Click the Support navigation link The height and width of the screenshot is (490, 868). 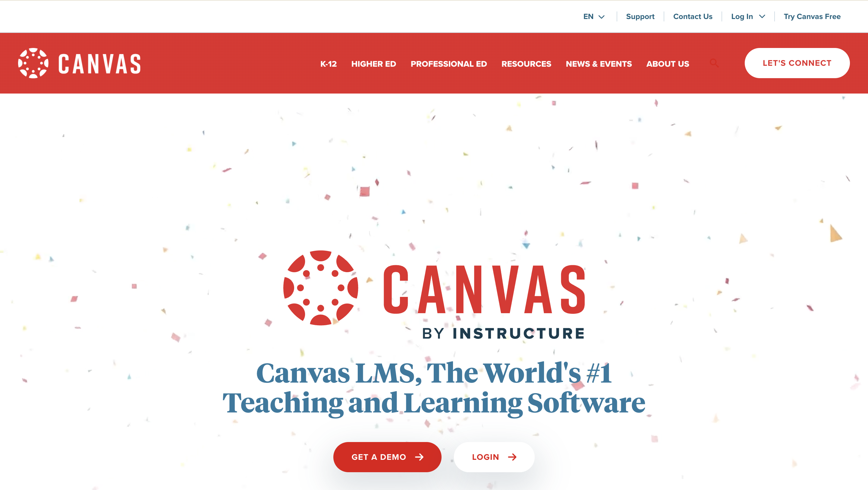[640, 16]
